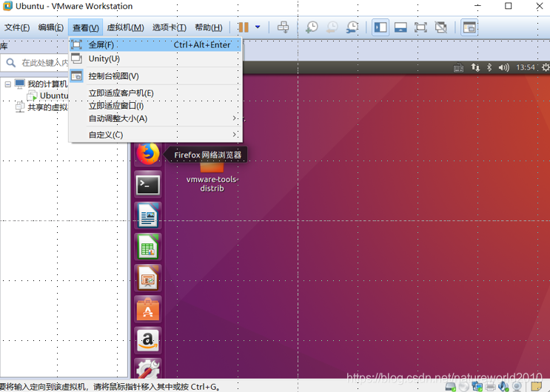
Task: Select the 共享的虚拟机 tree item
Action: (x=47, y=107)
